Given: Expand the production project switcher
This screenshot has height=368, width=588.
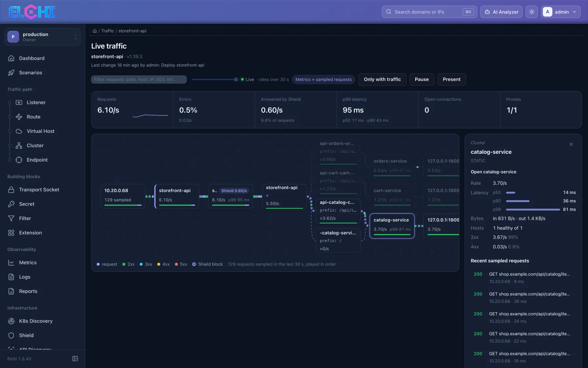Looking at the screenshot, I should [42, 37].
